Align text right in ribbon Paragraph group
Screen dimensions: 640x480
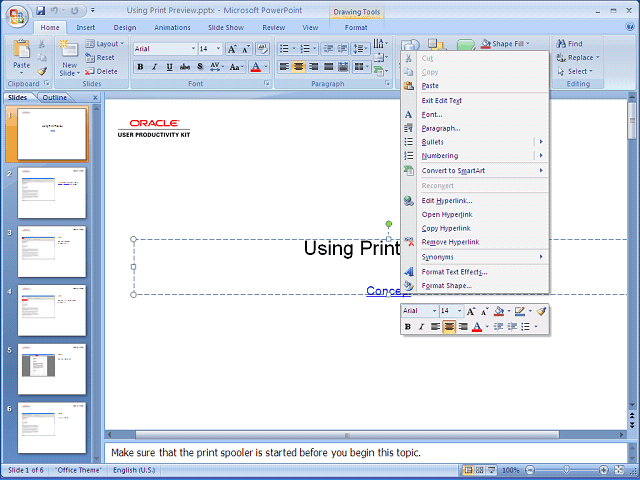tap(313, 67)
